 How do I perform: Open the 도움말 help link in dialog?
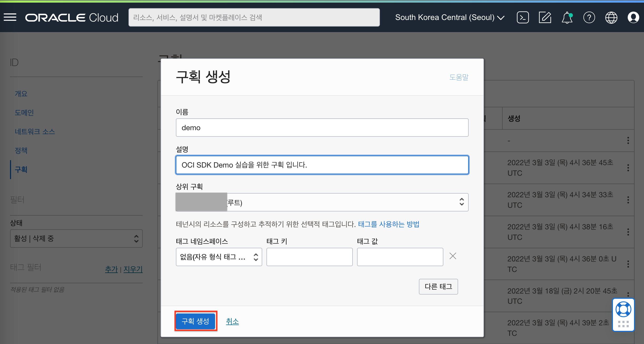coord(459,77)
